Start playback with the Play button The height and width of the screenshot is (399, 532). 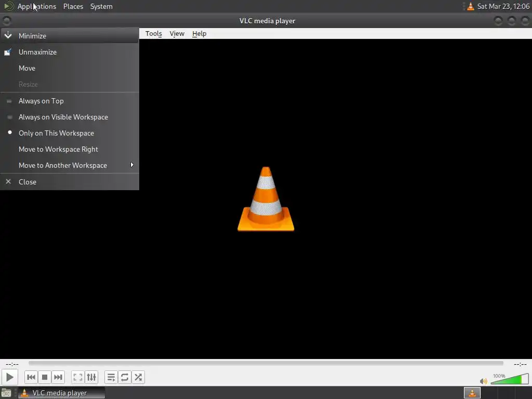coord(9,377)
